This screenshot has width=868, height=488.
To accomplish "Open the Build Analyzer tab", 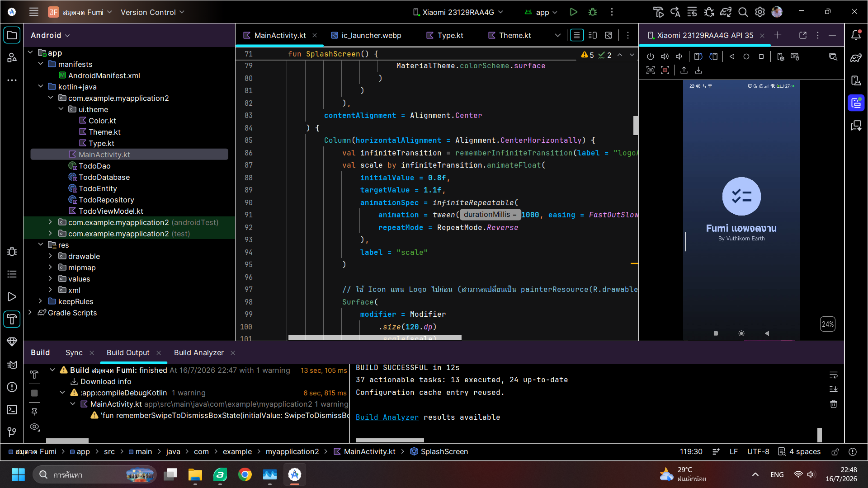I will 199,352.
